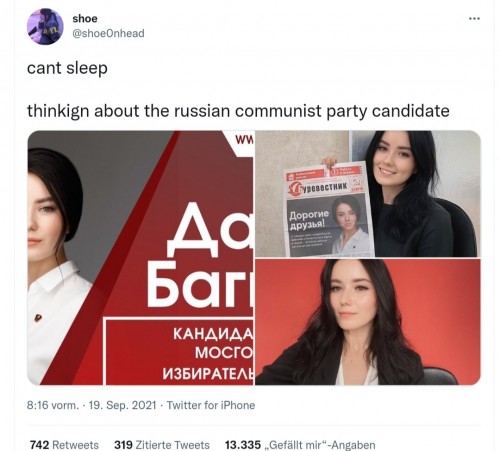The image size is (500, 451).
Task: Open the three-dot more options menu
Action: click(x=474, y=19)
